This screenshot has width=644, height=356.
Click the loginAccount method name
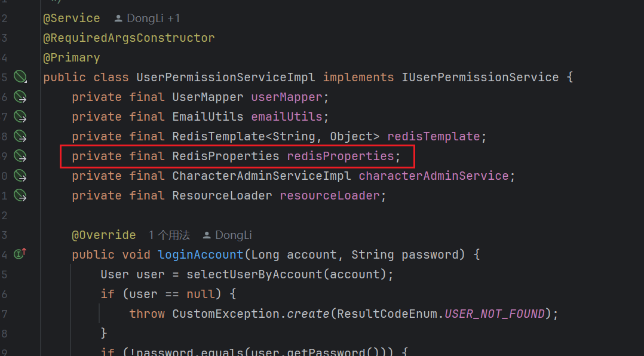pos(200,254)
